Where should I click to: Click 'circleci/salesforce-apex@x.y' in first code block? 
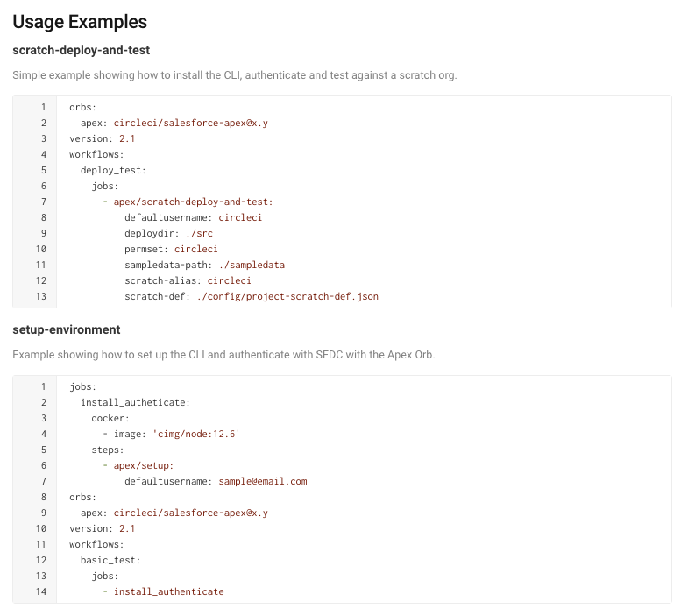tap(191, 123)
